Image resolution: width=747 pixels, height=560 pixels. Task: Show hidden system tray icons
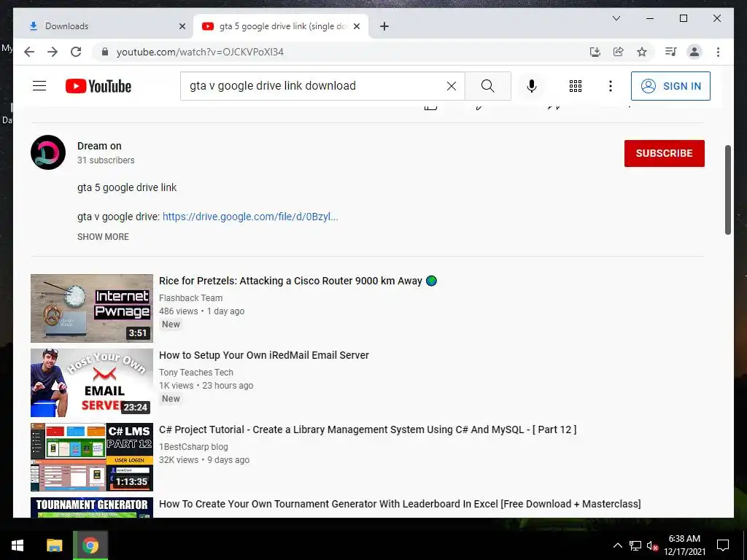click(617, 545)
